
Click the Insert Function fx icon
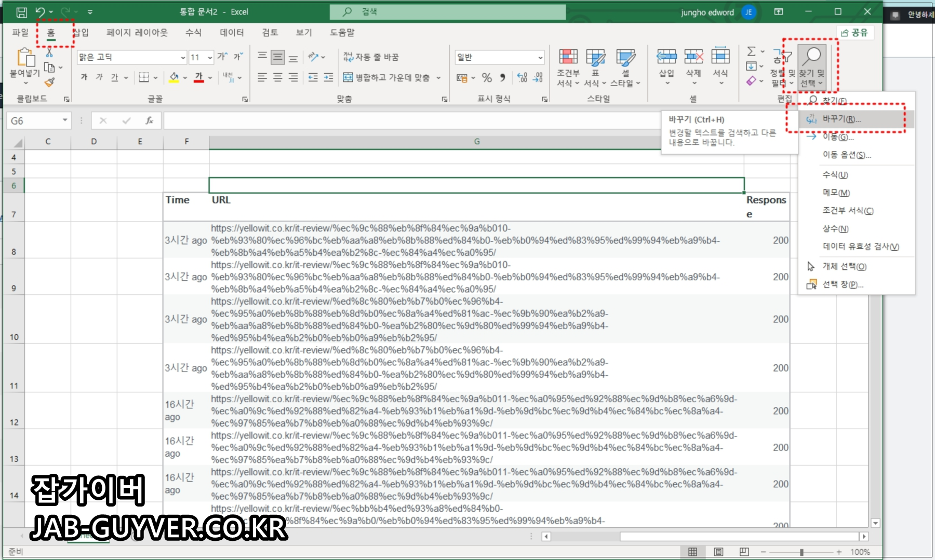[x=149, y=120]
